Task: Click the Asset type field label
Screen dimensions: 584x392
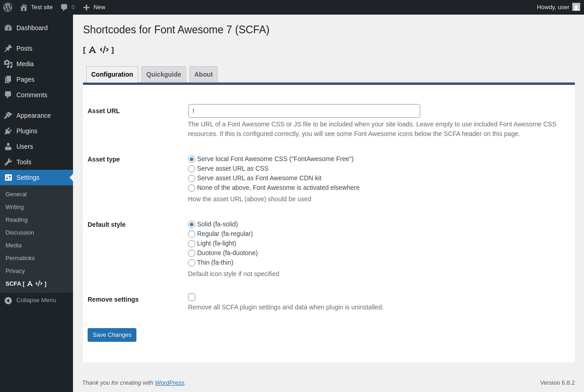Action: (104, 159)
